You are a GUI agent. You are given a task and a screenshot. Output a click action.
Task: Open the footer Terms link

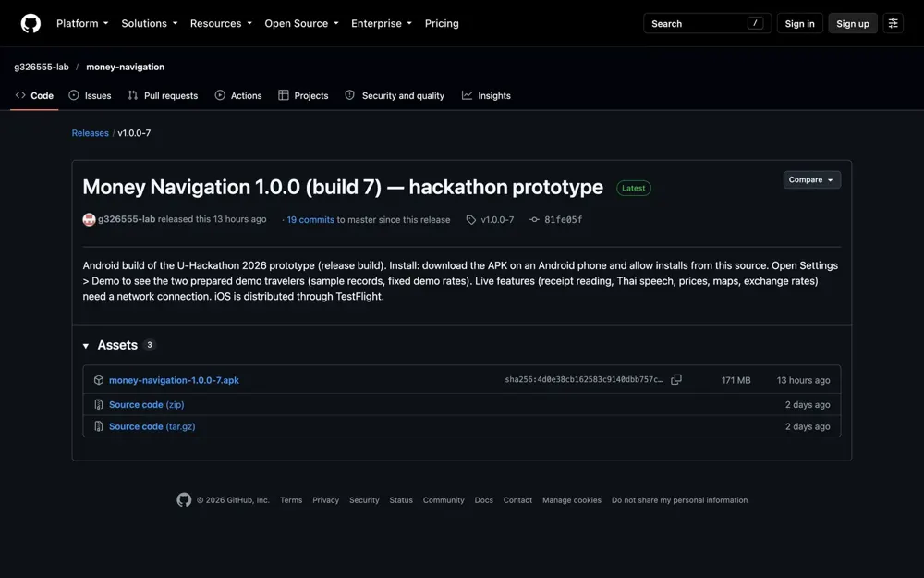291,500
